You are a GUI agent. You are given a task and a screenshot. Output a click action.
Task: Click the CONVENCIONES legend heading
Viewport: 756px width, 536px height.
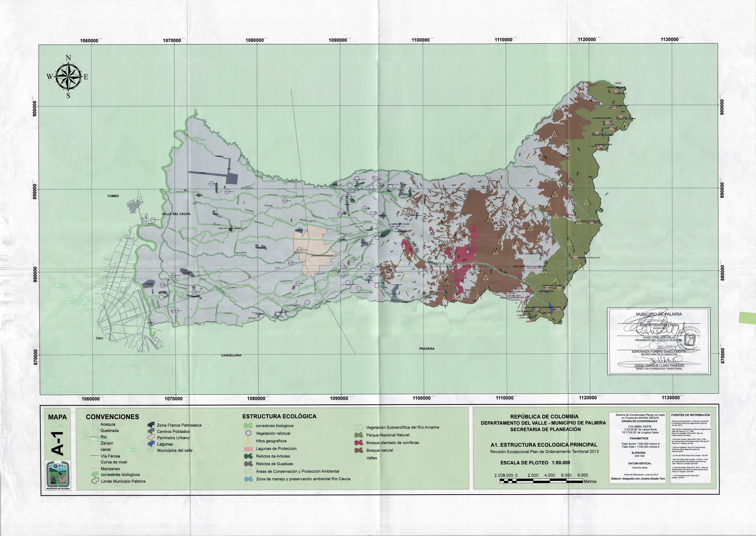click(112, 417)
